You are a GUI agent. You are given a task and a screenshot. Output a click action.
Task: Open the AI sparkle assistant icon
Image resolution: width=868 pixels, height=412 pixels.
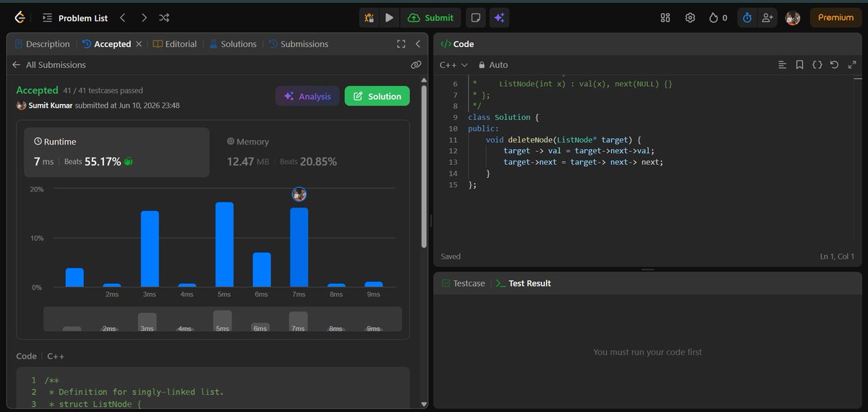[x=498, y=17]
